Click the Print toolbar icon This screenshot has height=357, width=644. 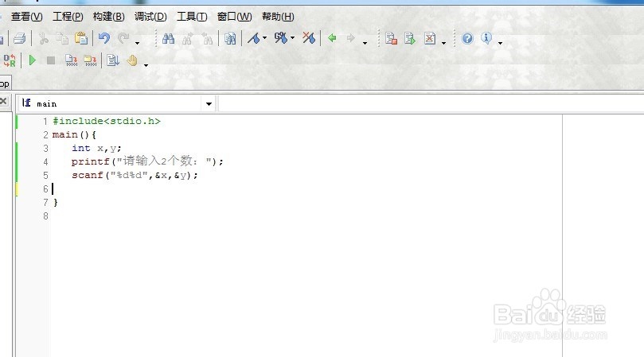(x=19, y=39)
